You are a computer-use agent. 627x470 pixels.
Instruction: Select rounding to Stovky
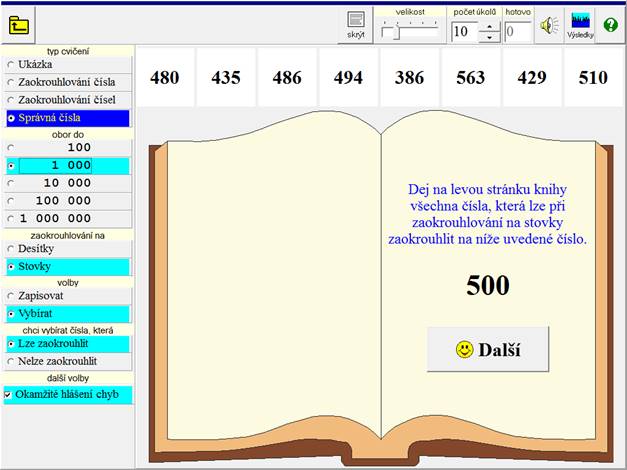68,267
